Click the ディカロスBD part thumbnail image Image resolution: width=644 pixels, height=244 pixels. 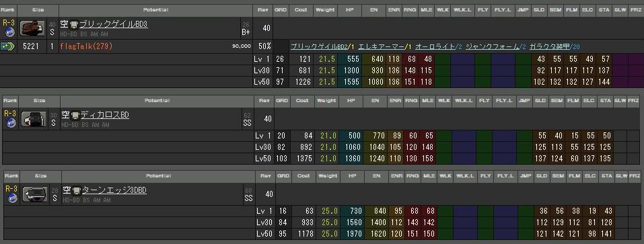click(x=34, y=120)
